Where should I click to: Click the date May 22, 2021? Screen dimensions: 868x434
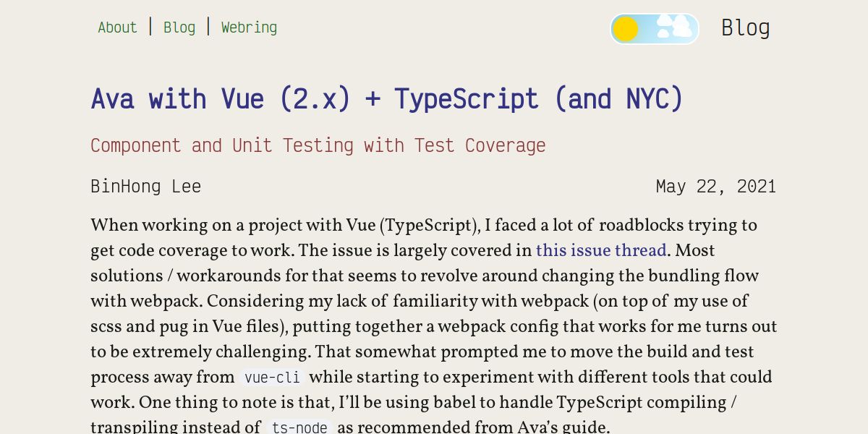[x=716, y=186]
